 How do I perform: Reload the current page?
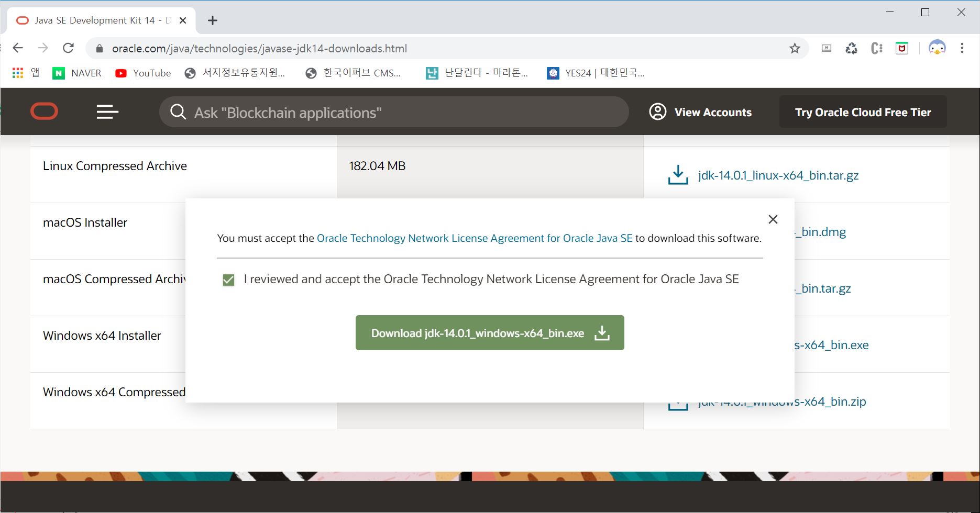tap(68, 48)
